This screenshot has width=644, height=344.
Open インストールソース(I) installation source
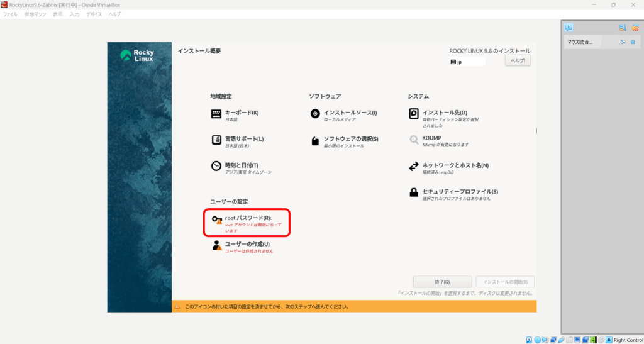343,115
